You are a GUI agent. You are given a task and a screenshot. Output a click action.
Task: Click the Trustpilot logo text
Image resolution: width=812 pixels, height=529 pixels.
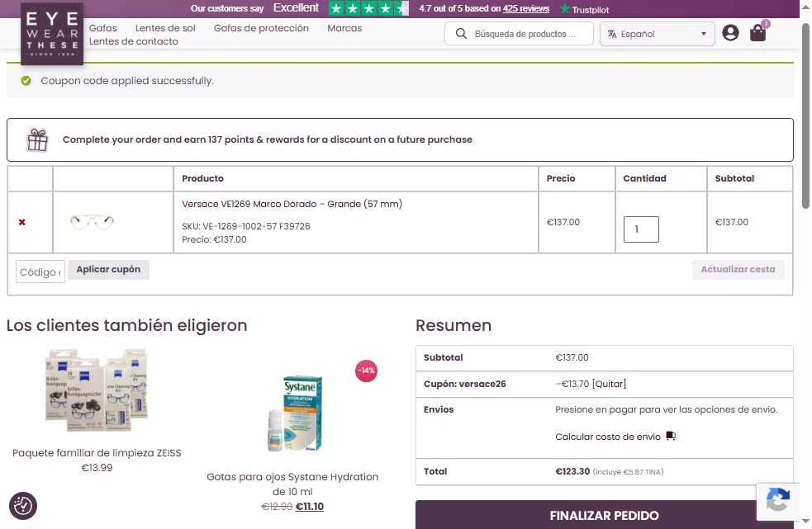point(585,9)
